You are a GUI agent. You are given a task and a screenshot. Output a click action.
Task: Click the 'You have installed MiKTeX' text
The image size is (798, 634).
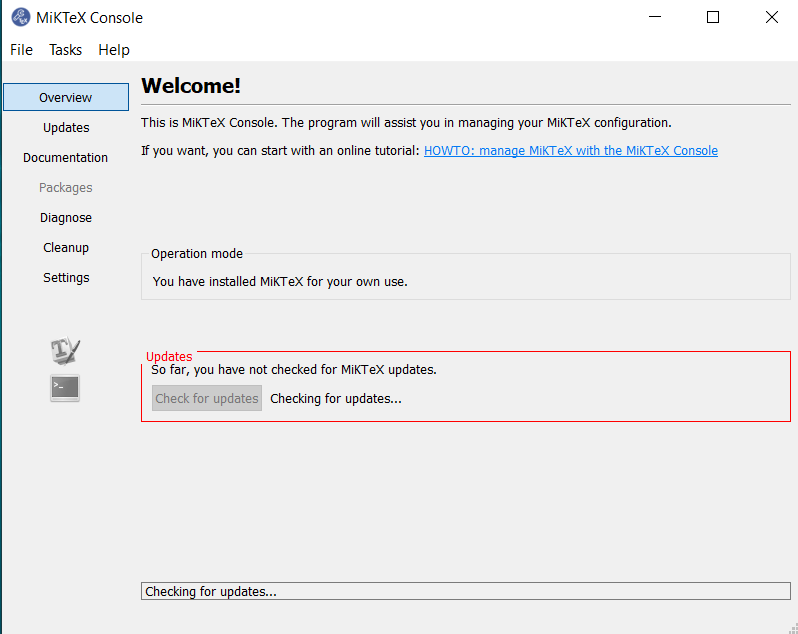tap(280, 281)
